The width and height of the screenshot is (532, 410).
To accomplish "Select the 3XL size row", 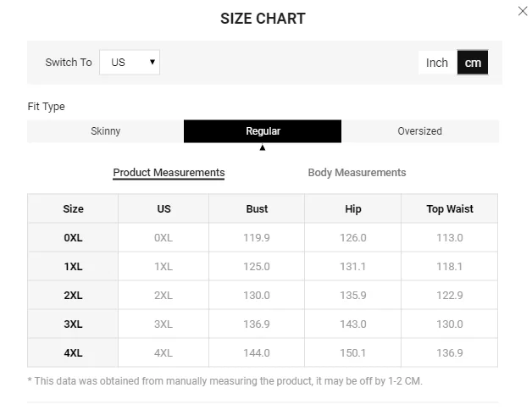I will (x=74, y=324).
